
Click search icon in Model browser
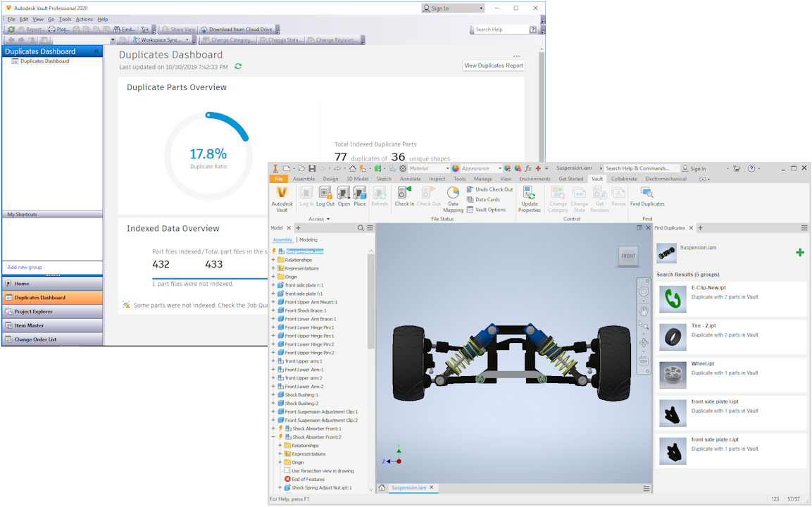[x=361, y=228]
